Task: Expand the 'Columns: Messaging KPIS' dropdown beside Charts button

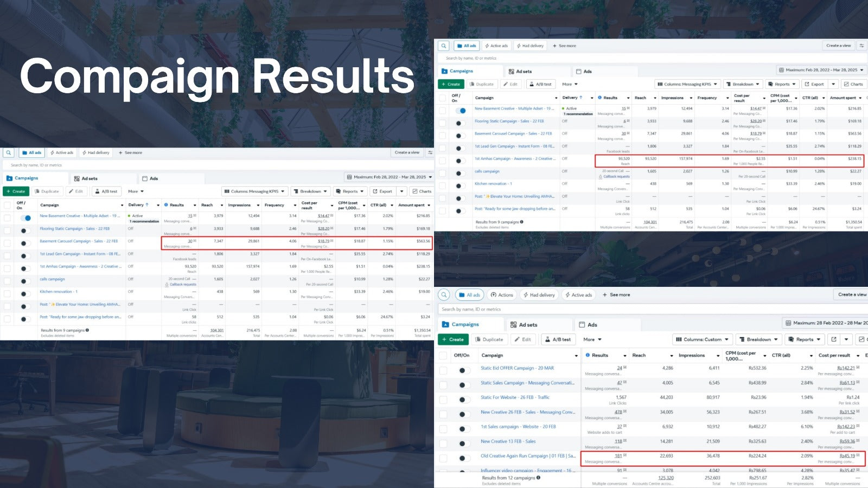Action: point(687,84)
